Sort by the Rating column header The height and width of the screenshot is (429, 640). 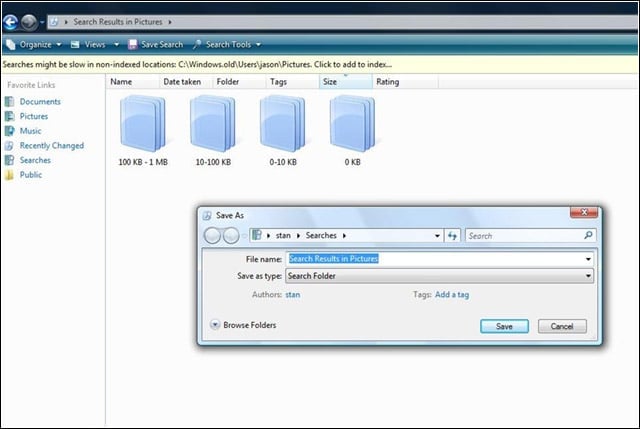(x=405, y=82)
